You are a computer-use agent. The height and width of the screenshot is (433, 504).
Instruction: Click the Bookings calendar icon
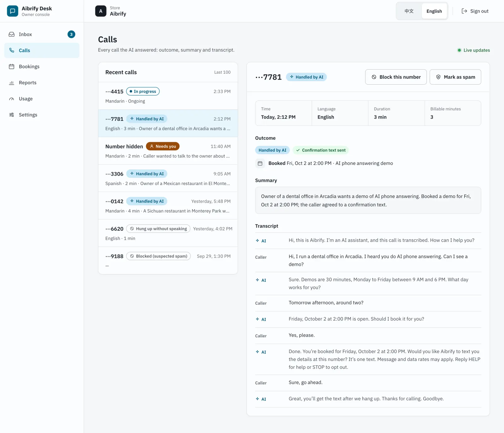pos(12,66)
